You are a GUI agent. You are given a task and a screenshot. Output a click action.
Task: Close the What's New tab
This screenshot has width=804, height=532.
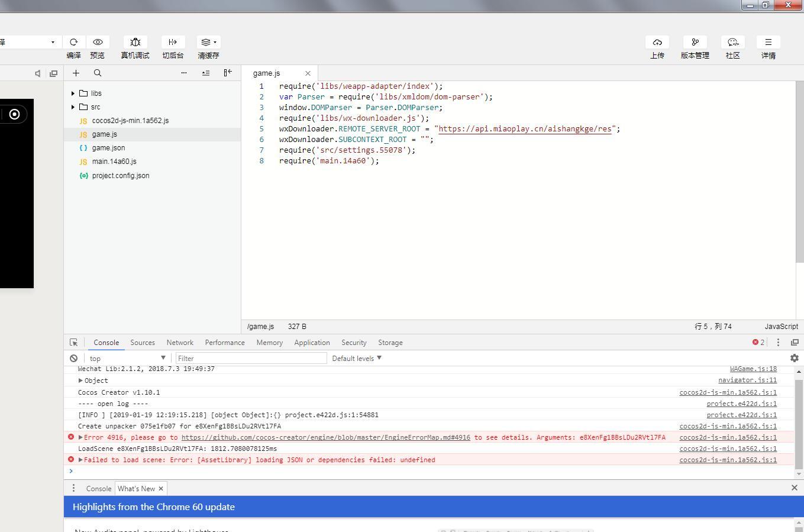[x=160, y=489]
